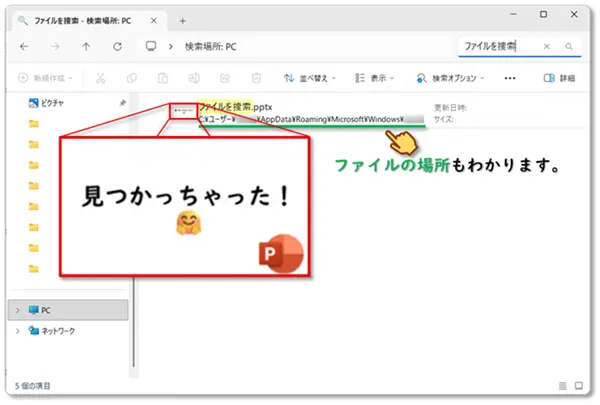Open a new tab with the plus button
This screenshot has height=405, width=600.
point(183,21)
